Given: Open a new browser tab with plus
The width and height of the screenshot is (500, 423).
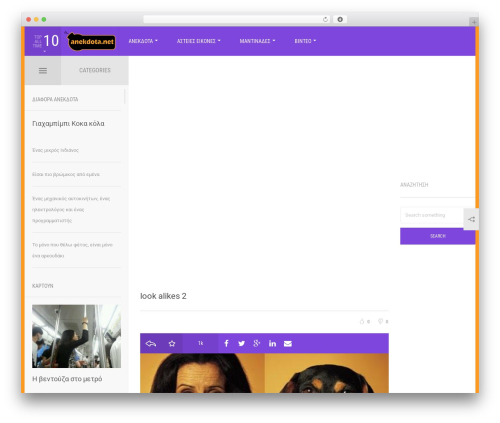Looking at the screenshot, I should point(474,22).
